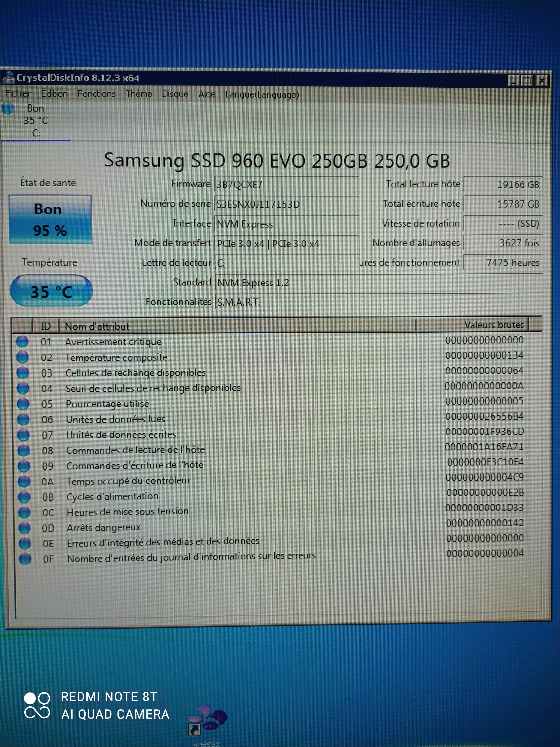The image size is (560, 747).
Task: Click the blue status orb beside drive C:
Action: 7,109
